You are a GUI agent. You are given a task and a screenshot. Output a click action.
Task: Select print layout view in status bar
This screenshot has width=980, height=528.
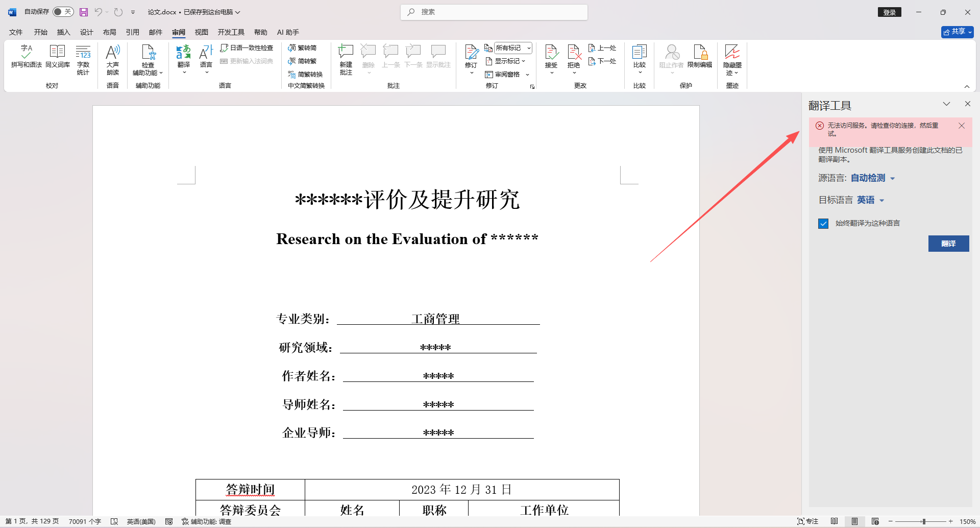pos(854,521)
